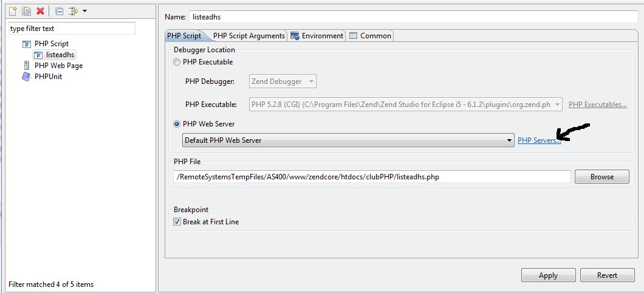644x293 pixels.
Task: Edit PHP File path field
Action: click(372, 177)
